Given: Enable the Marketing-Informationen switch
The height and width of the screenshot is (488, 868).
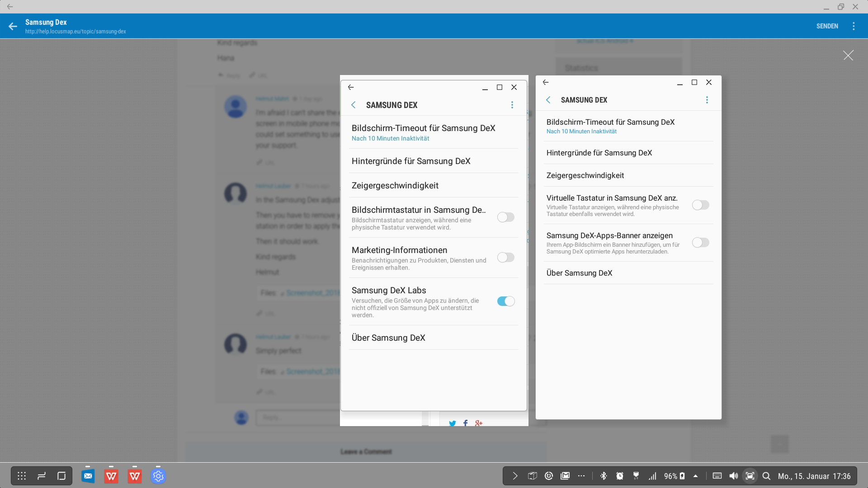Looking at the screenshot, I should point(505,258).
